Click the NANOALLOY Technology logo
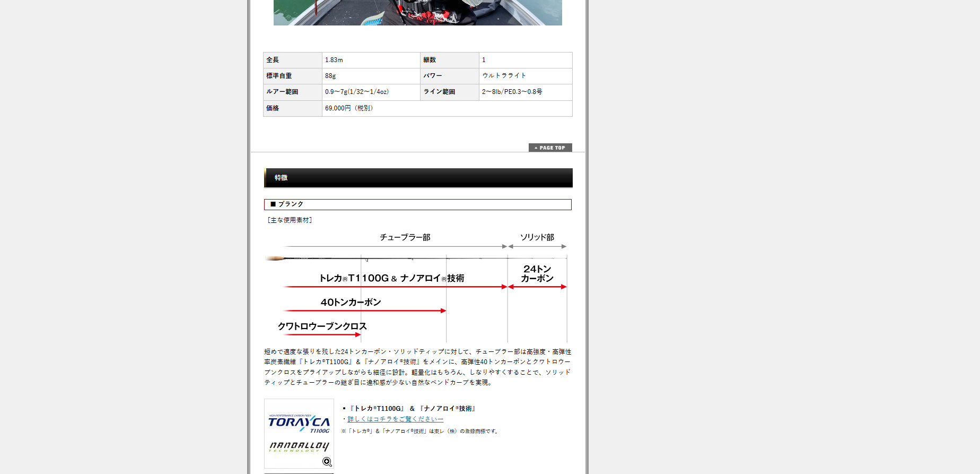Screen dimensions: 980x474 [x=299, y=447]
